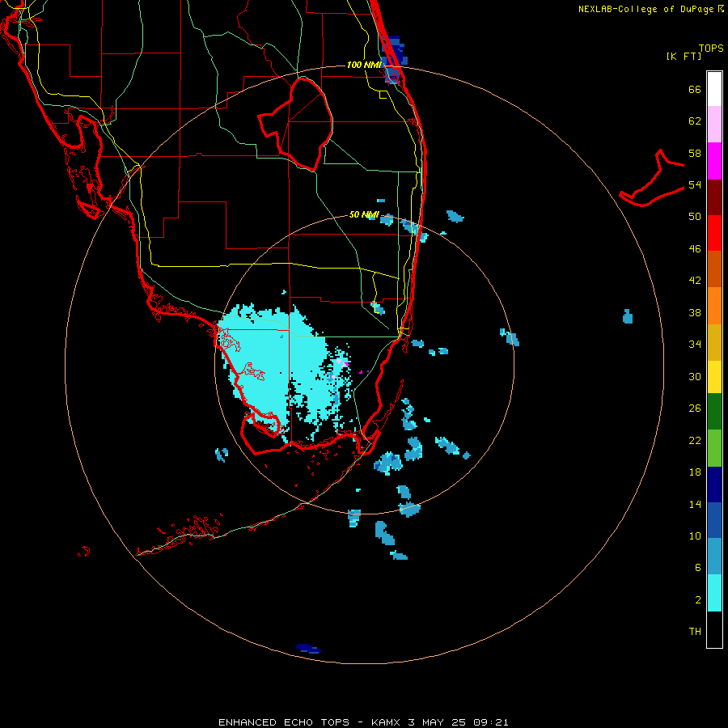728x728 pixels.
Task: Select the cyan swatch between 6 and 2
Action: (x=714, y=593)
